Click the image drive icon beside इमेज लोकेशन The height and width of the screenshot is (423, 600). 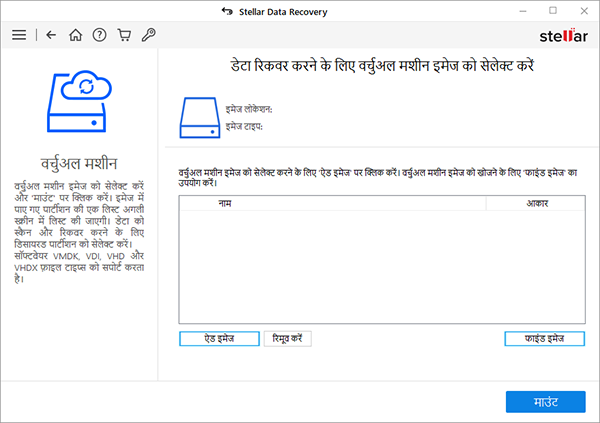(x=200, y=118)
